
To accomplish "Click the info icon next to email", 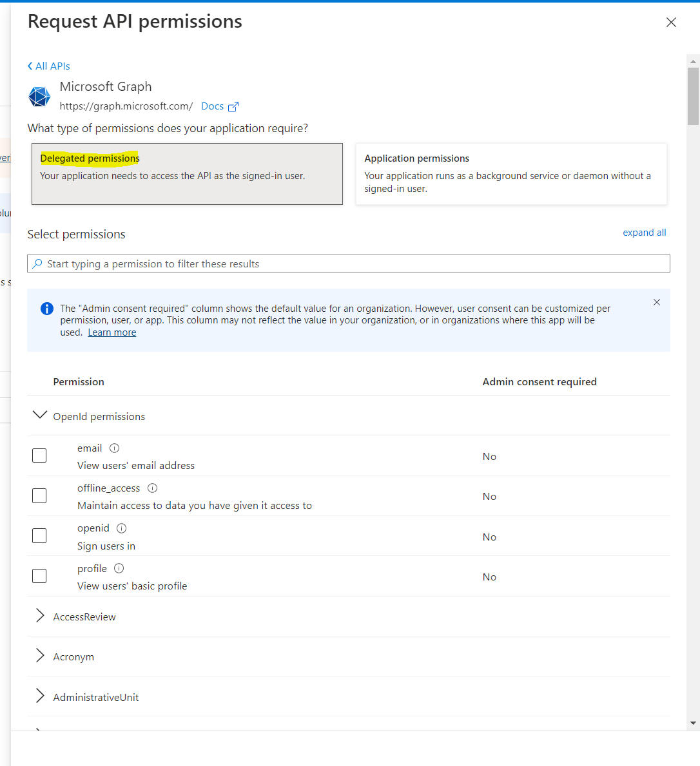I will click(114, 448).
